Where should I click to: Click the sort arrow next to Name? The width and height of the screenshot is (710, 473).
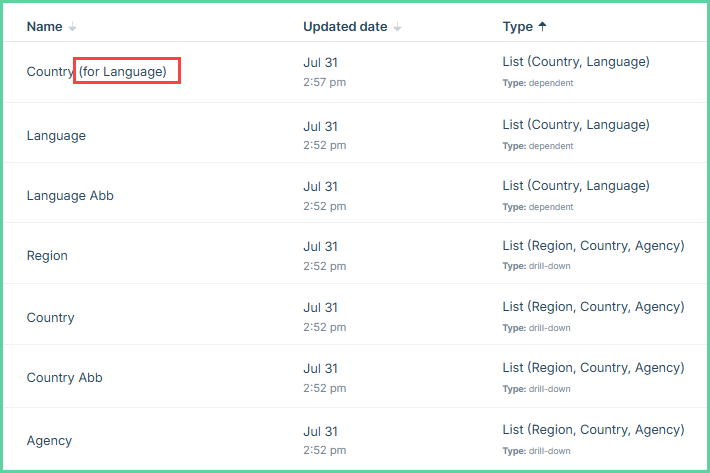click(72, 27)
